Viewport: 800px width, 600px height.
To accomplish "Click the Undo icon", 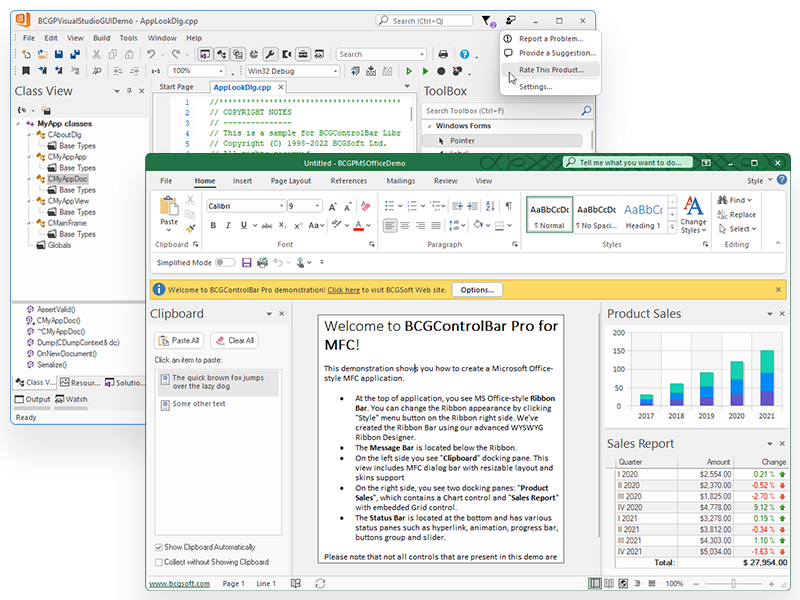I will tap(278, 263).
